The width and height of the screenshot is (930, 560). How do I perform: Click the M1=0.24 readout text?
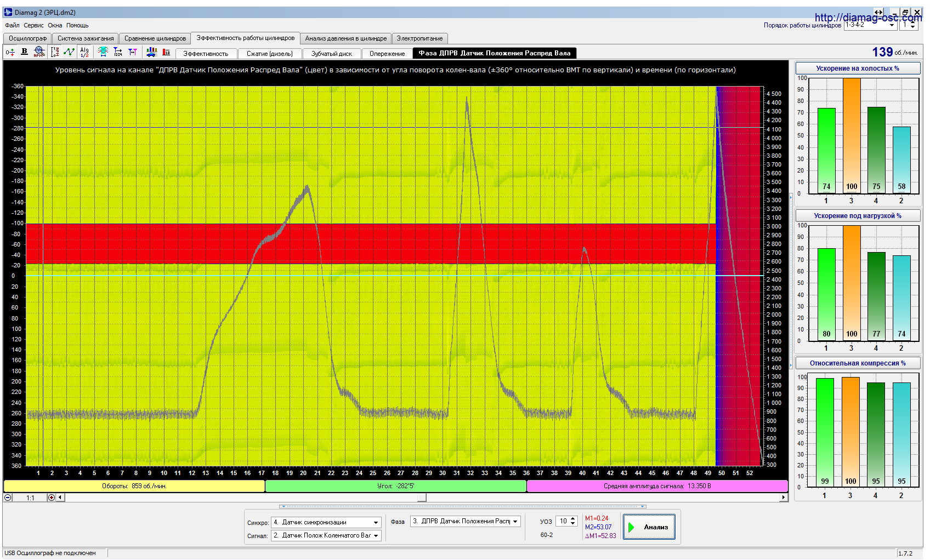pos(597,518)
